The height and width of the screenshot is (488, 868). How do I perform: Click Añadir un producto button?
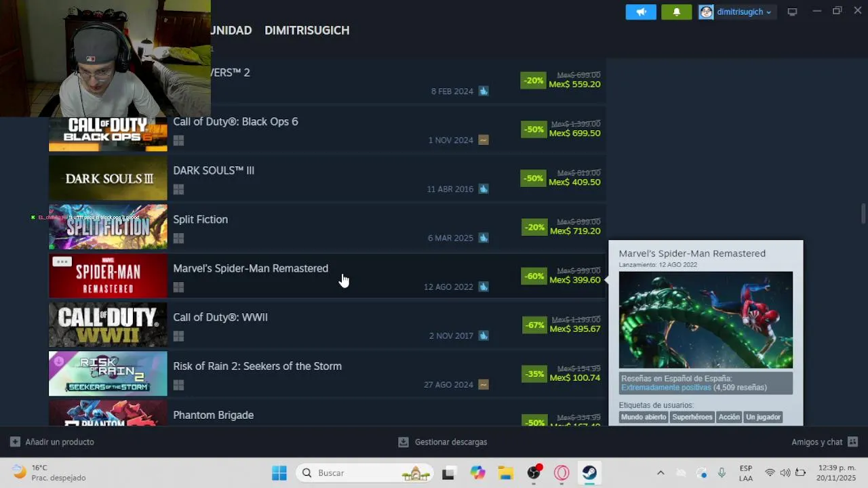(52, 442)
